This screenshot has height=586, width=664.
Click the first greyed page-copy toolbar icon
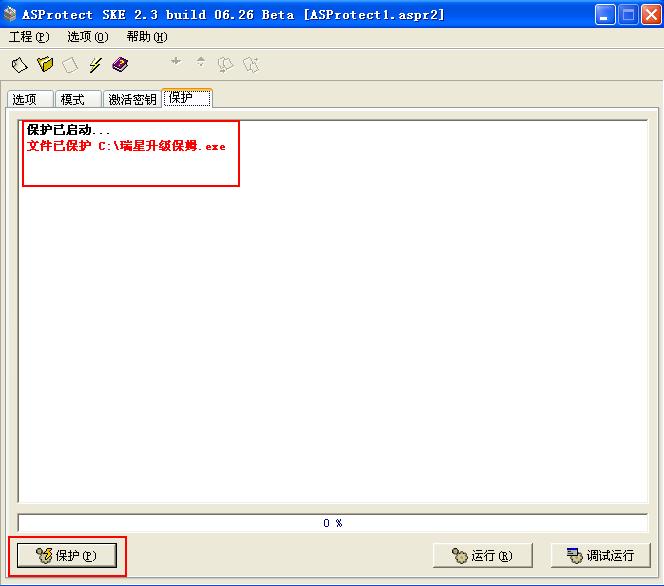coord(225,65)
